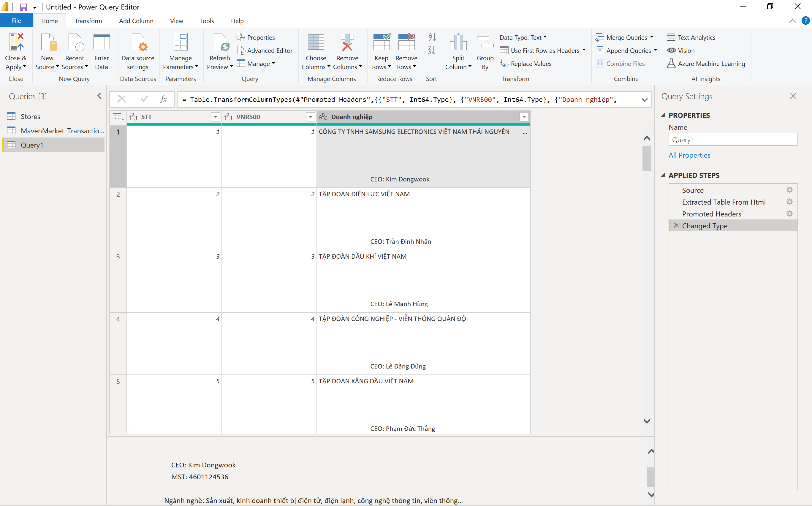Open the Advanced Editor
Screen dimensions: 812x506
coord(265,50)
